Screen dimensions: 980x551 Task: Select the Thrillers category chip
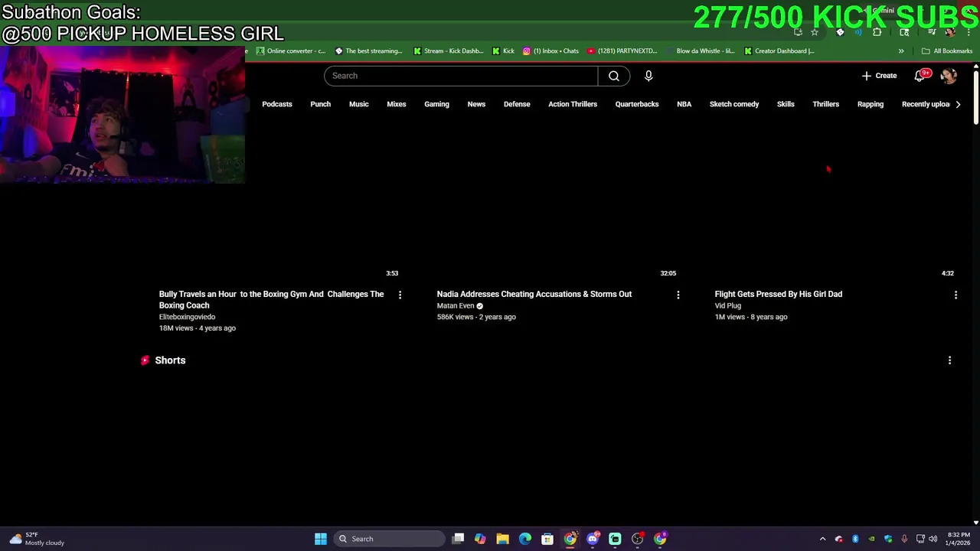tap(825, 104)
